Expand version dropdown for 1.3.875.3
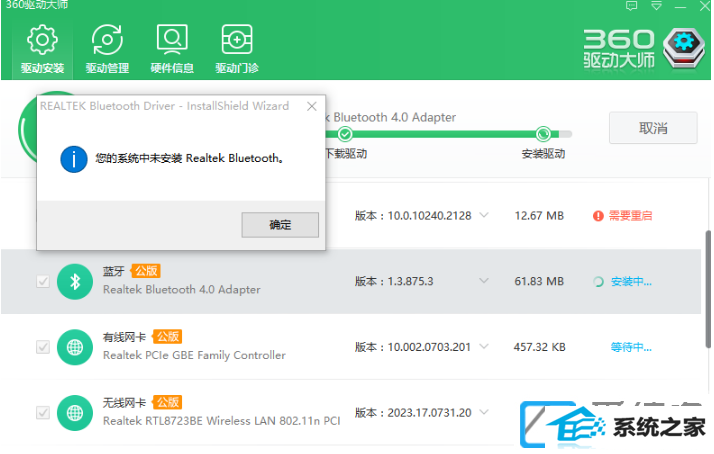Viewport: 714px width, 454px height. [x=484, y=281]
